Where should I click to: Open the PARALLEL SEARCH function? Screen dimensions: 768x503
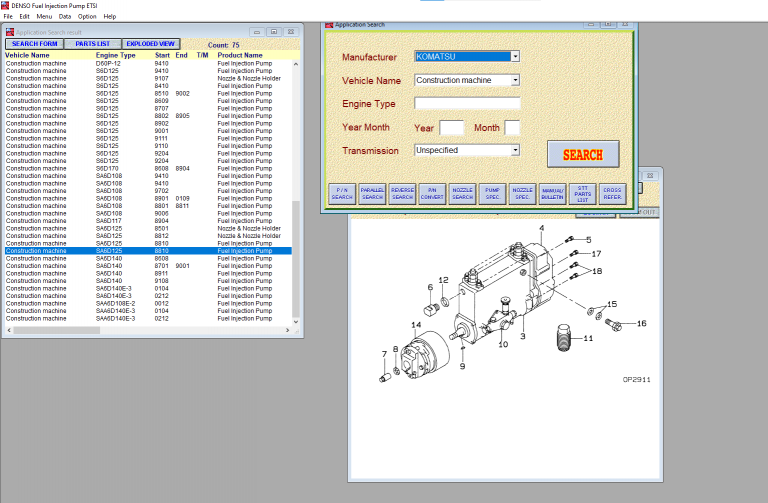[x=372, y=194]
